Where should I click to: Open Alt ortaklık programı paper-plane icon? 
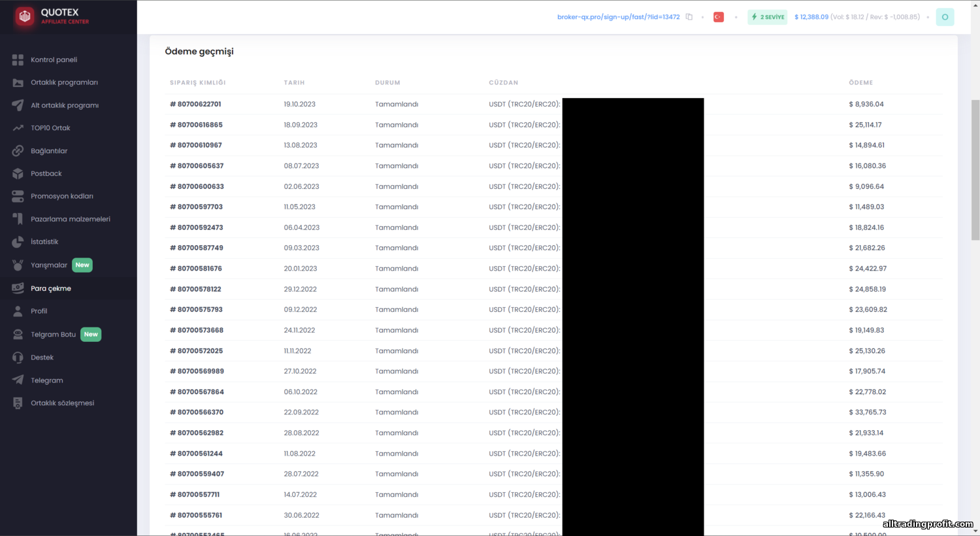[x=18, y=105]
